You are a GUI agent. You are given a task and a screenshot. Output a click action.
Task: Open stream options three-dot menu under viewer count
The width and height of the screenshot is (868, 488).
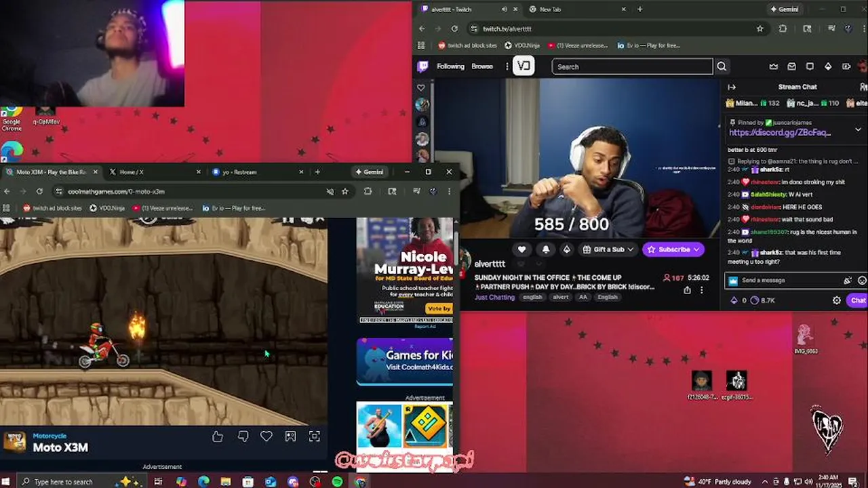tap(702, 290)
